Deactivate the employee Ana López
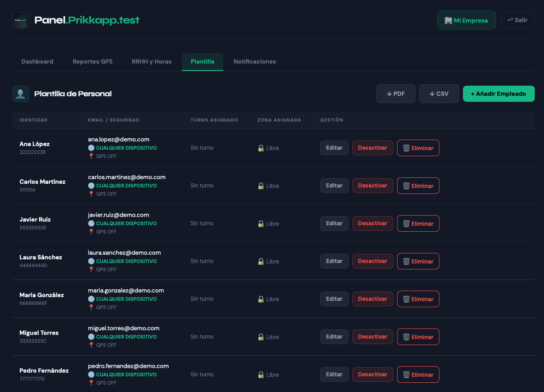This screenshot has width=544, height=392. point(373,148)
